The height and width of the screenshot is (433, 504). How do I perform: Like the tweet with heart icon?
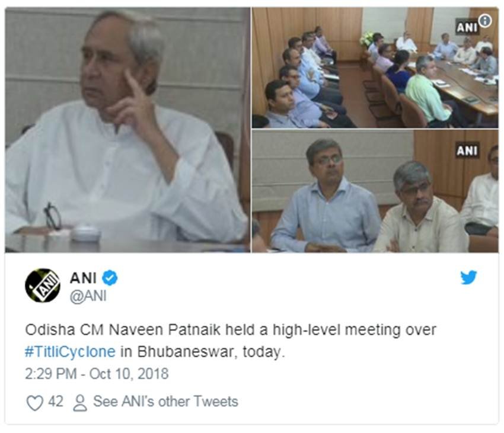tap(35, 403)
